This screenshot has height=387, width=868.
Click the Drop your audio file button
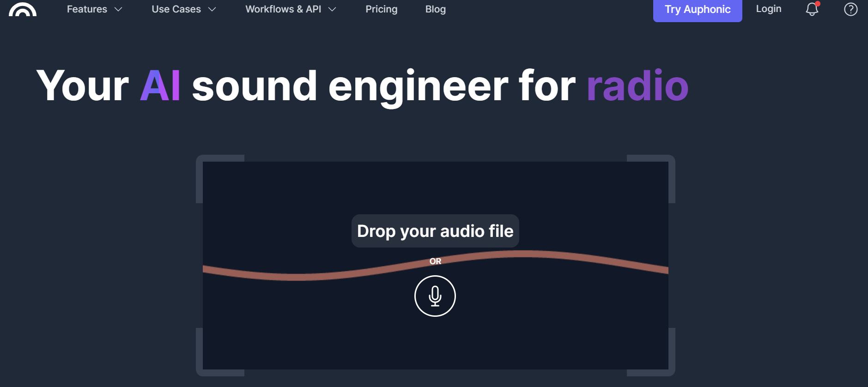pos(435,231)
